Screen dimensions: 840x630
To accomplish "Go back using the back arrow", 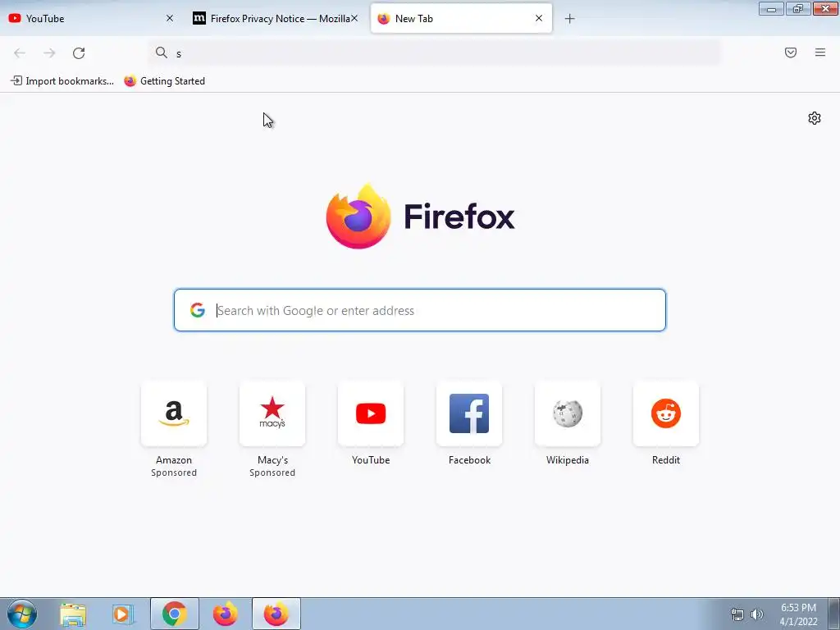I will pos(20,53).
